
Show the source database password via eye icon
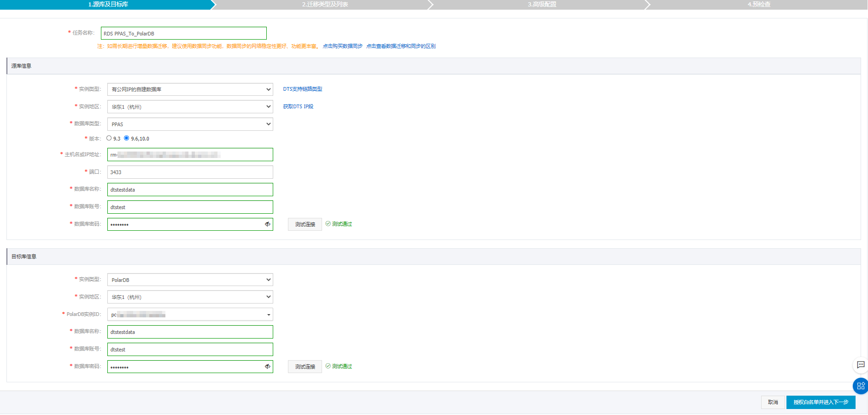[267, 224]
